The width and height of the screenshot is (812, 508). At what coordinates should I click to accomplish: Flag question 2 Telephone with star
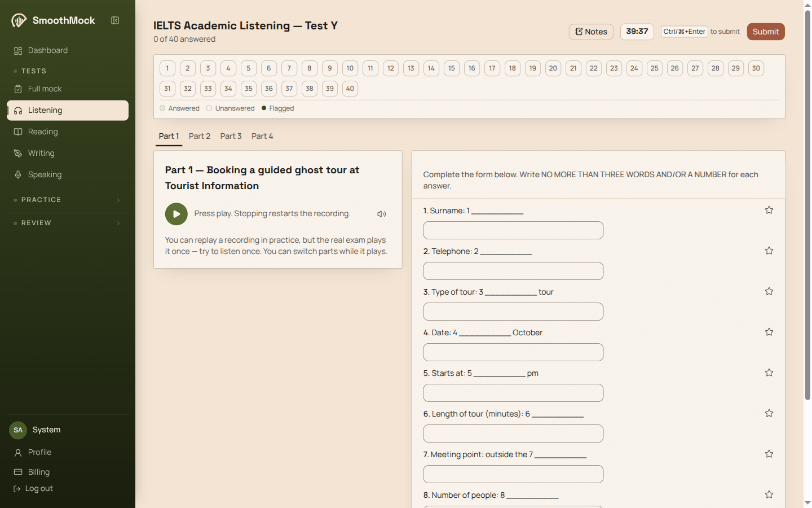769,251
